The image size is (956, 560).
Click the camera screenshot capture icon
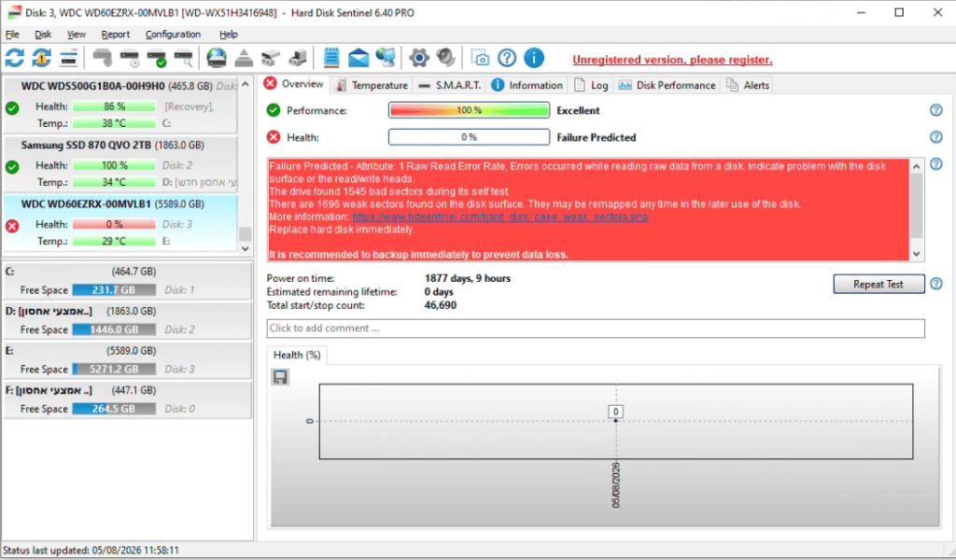(x=480, y=58)
